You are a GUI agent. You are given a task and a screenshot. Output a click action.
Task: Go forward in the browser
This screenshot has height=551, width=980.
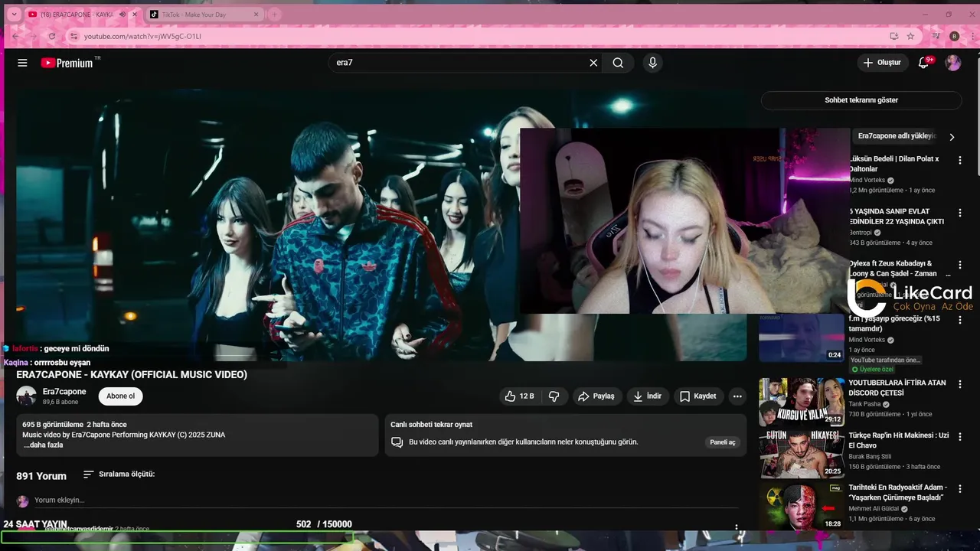(32, 36)
